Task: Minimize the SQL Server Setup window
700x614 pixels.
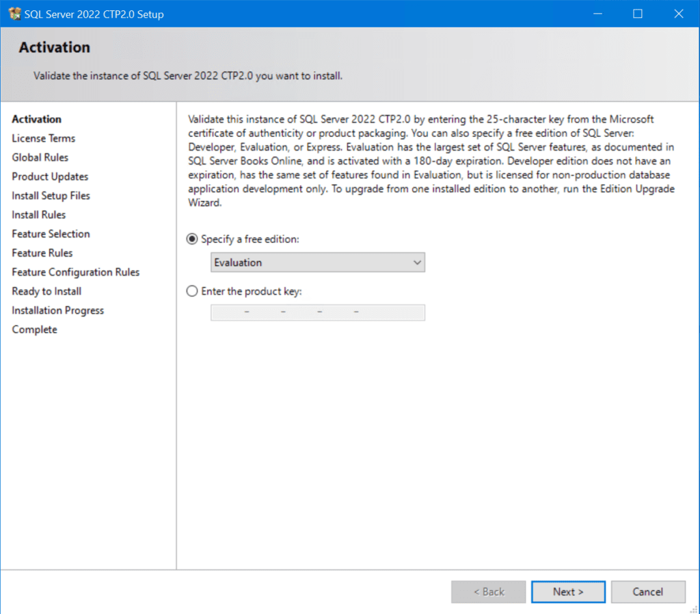Action: point(597,14)
